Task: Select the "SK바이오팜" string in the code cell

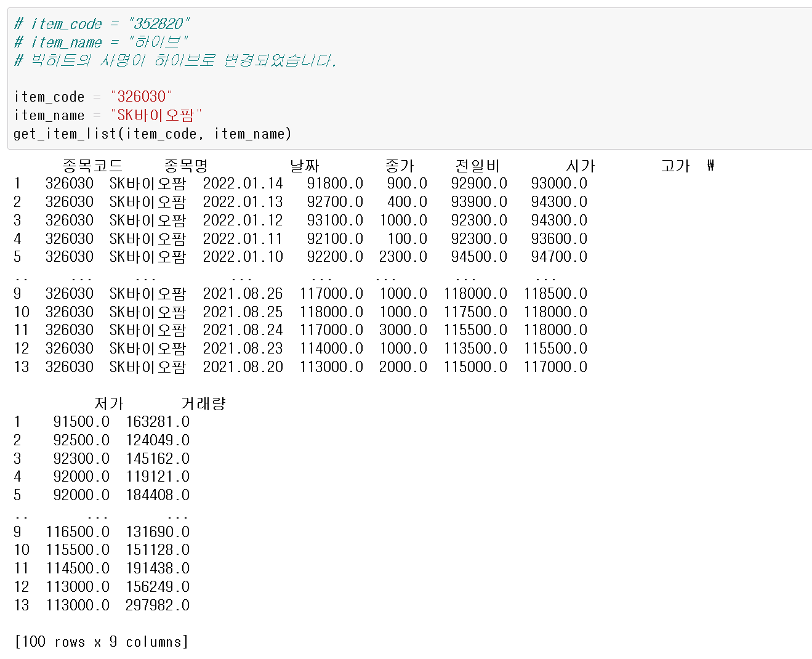Action: pyautogui.click(x=156, y=115)
